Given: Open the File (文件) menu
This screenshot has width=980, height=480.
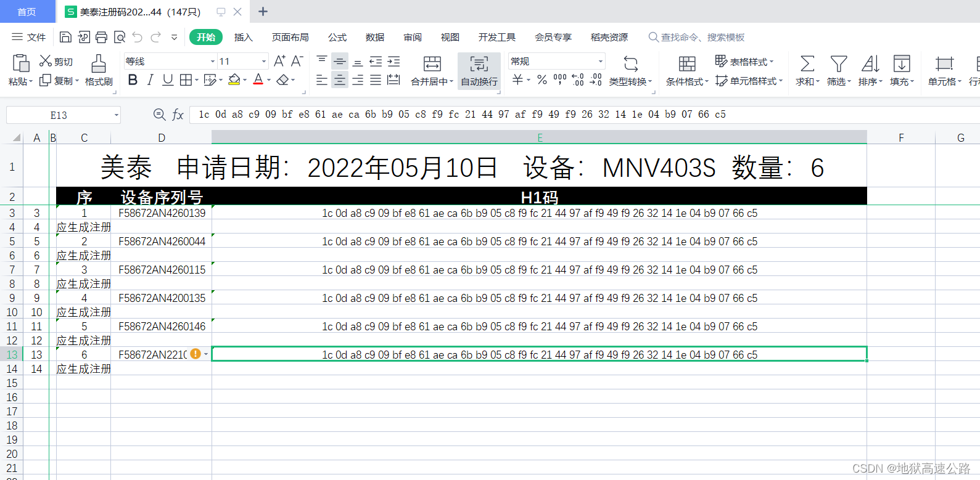Looking at the screenshot, I should click(x=29, y=37).
